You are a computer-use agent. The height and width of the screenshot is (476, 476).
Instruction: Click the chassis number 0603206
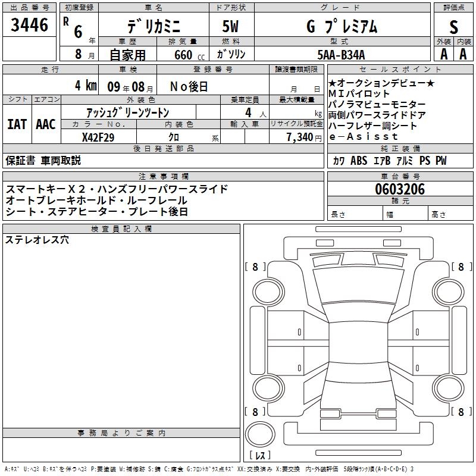[400, 189]
